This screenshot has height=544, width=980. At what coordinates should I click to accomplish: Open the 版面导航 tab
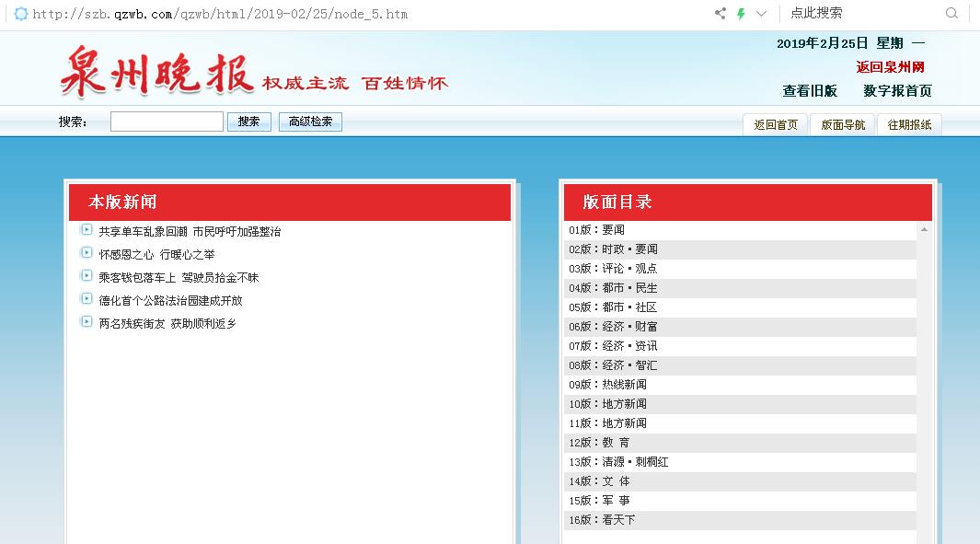click(843, 125)
